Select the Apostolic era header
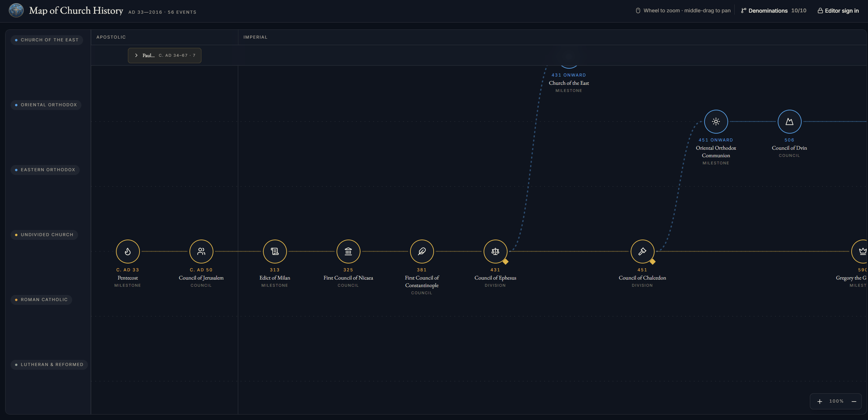Screen dimensions: 868x420 click(x=111, y=37)
